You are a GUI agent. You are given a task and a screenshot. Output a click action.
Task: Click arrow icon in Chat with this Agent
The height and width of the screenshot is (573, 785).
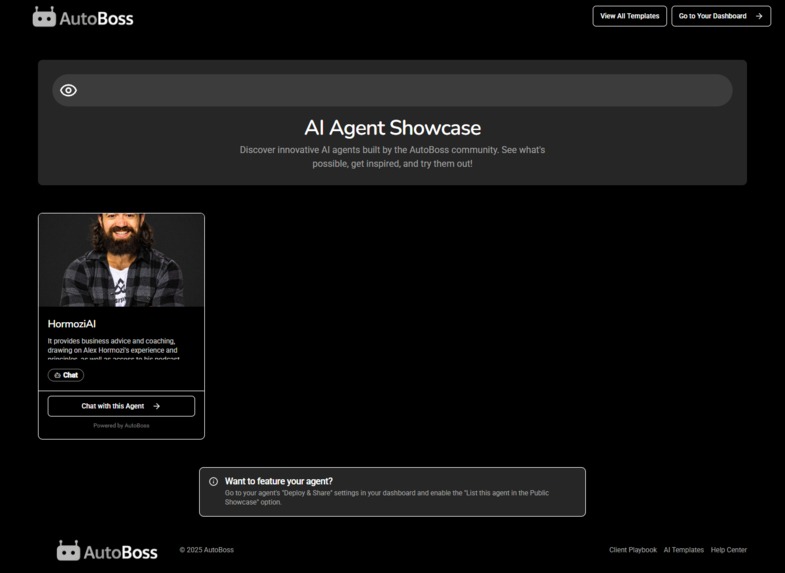pos(157,406)
